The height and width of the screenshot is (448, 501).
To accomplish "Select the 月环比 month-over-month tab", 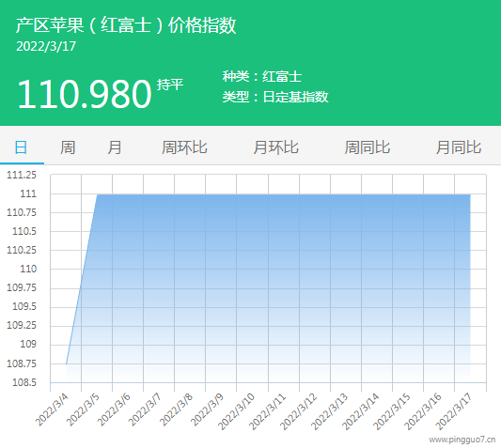I will coord(275,147).
